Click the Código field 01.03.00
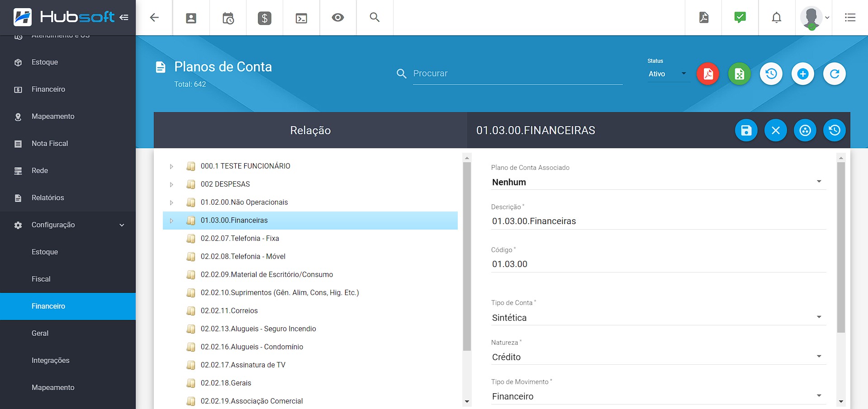Image resolution: width=868 pixels, height=409 pixels. (658, 264)
